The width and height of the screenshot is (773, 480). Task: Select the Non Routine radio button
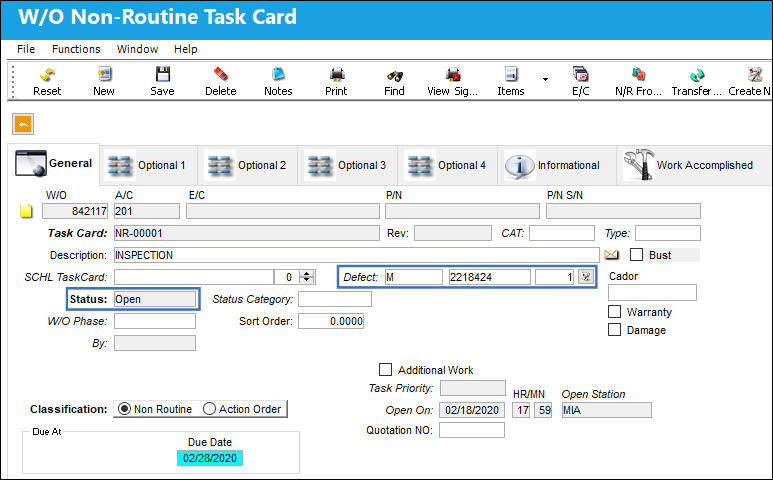(x=125, y=409)
